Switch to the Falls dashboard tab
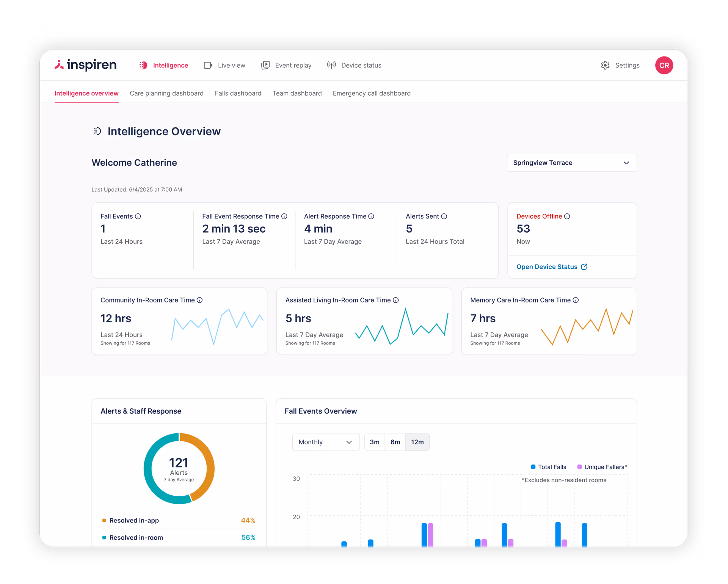The height and width of the screenshot is (584, 728). (x=238, y=93)
